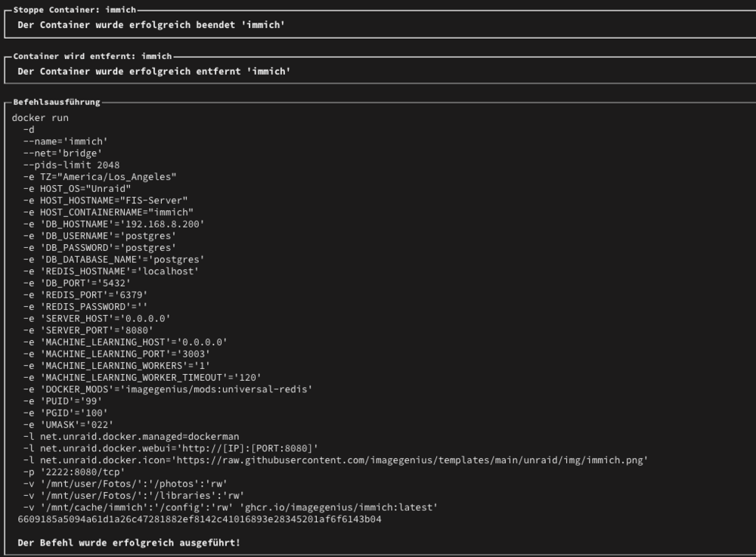Click the DB_HOSTNAME 192.168.8.200 line
The height and width of the screenshot is (557, 756).
[114, 224]
